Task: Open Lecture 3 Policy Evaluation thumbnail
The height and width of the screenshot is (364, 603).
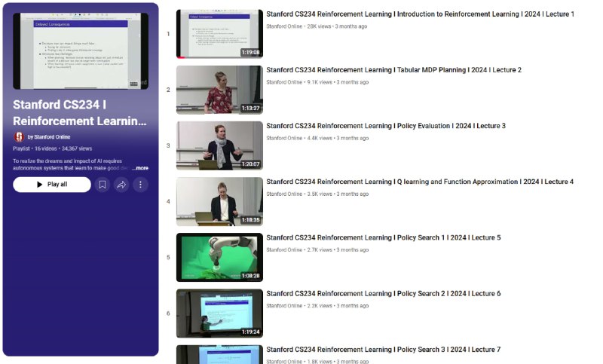Action: click(219, 145)
